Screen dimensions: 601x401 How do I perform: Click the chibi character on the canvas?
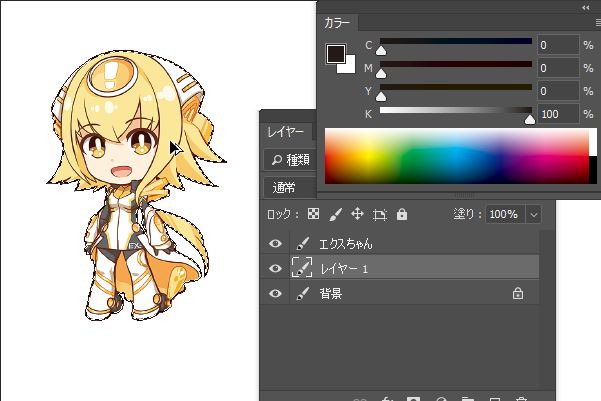point(137,185)
